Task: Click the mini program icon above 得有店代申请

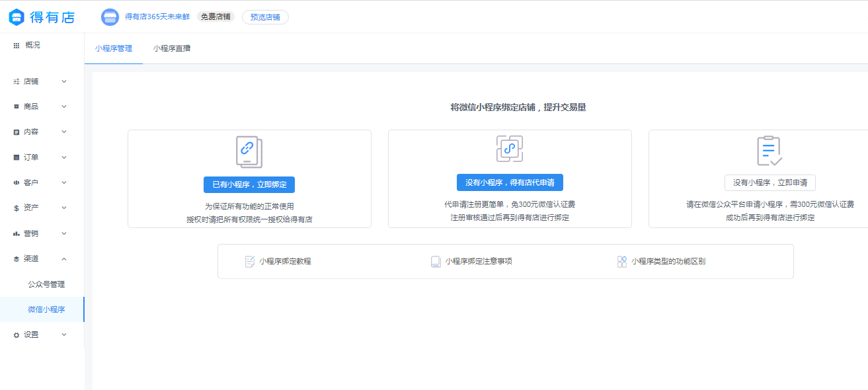Action: pos(510,149)
